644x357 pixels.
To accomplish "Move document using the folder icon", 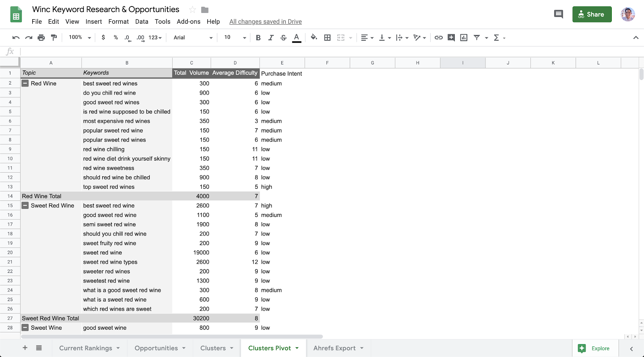I will tap(205, 10).
